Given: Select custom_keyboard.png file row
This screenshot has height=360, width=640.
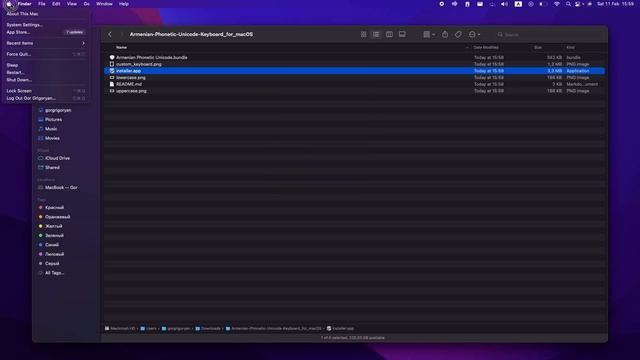Looking at the screenshot, I should (x=354, y=64).
